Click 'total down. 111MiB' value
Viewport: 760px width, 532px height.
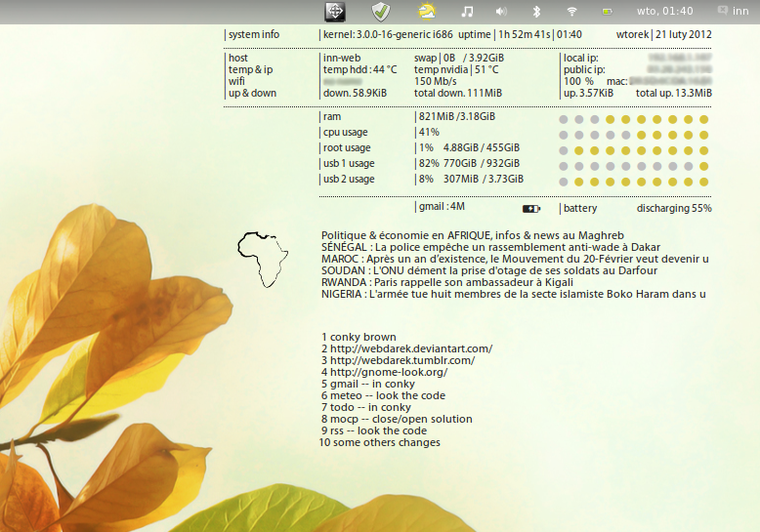point(458,93)
